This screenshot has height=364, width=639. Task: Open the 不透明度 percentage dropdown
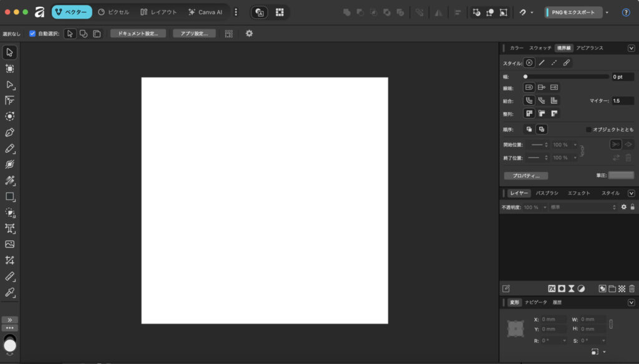click(544, 207)
